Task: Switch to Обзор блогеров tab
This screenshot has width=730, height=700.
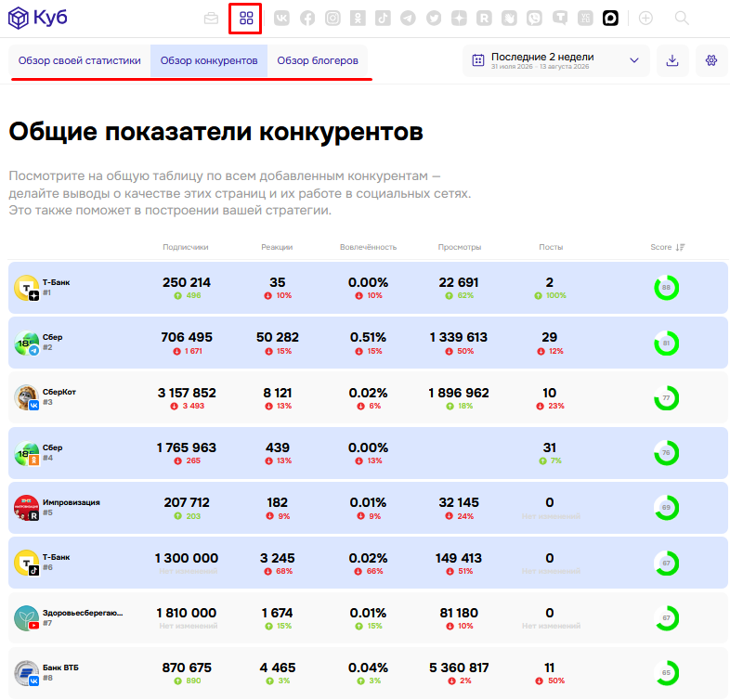Action: pyautogui.click(x=318, y=61)
